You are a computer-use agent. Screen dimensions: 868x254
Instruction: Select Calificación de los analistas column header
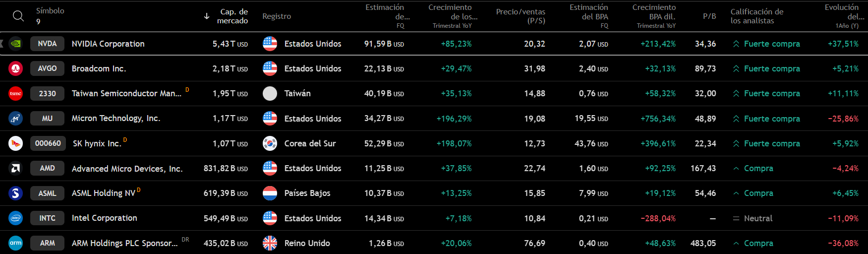757,16
